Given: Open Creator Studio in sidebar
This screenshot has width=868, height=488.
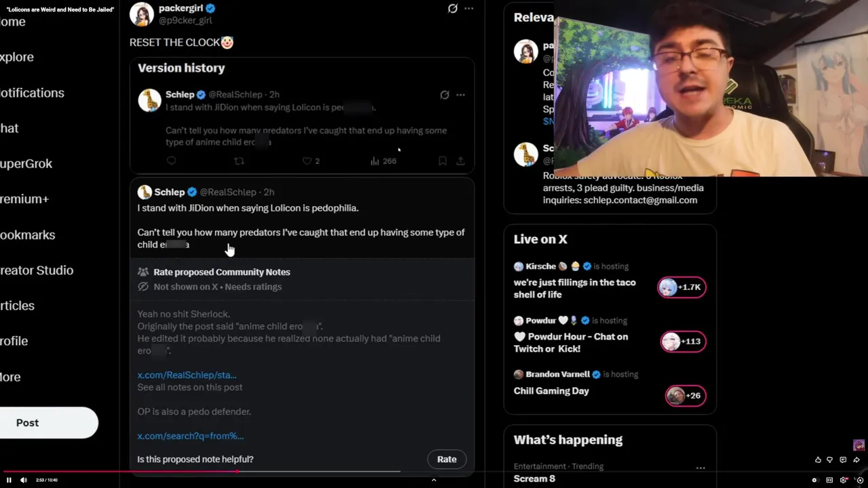Looking at the screenshot, I should coord(36,270).
